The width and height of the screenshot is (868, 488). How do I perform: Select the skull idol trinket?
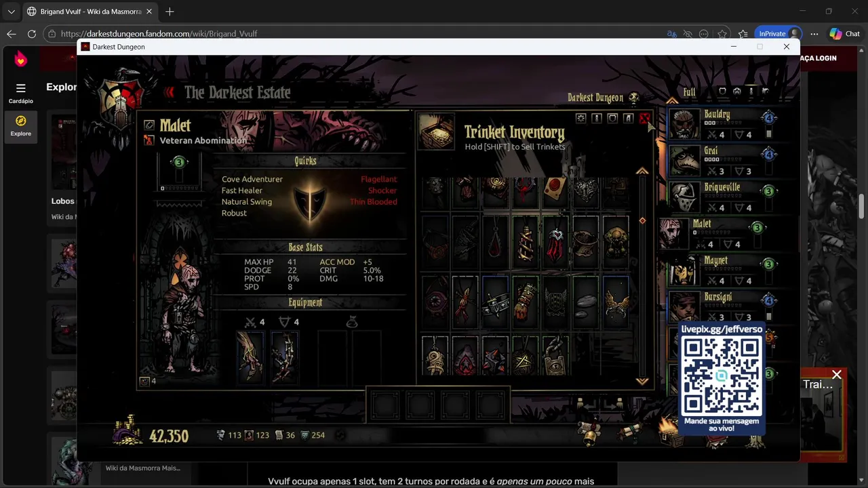[x=616, y=244]
